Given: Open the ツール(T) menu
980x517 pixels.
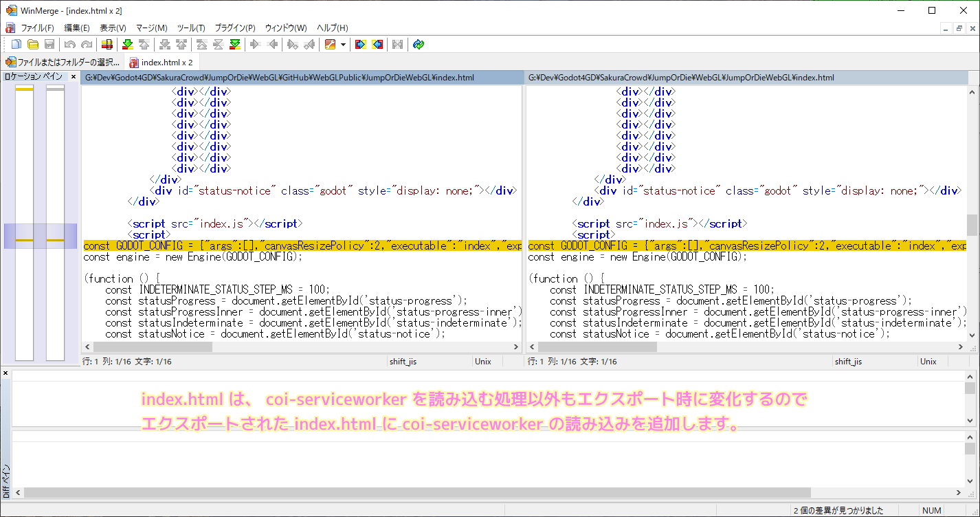Looking at the screenshot, I should click(191, 28).
